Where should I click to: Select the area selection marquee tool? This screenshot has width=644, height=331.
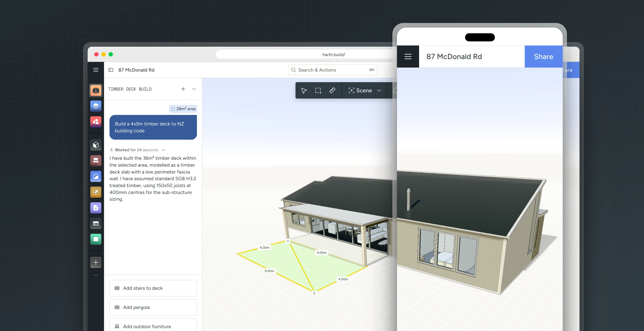tap(318, 90)
